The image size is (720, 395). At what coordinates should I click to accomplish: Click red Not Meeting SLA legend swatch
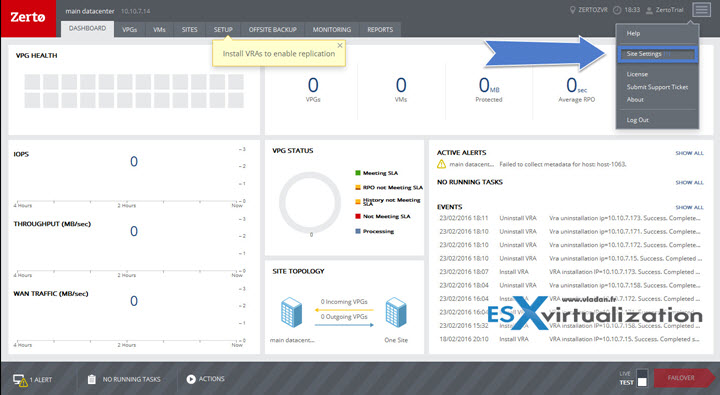[358, 216]
